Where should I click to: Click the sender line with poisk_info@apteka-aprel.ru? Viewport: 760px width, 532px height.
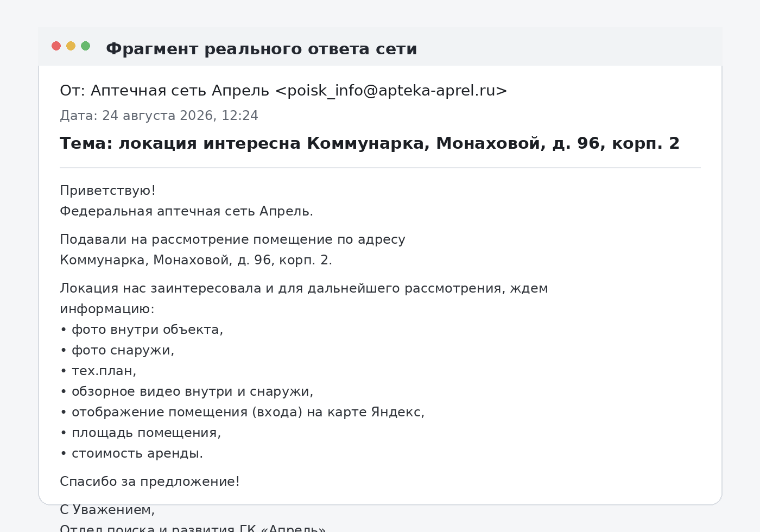pyautogui.click(x=283, y=91)
